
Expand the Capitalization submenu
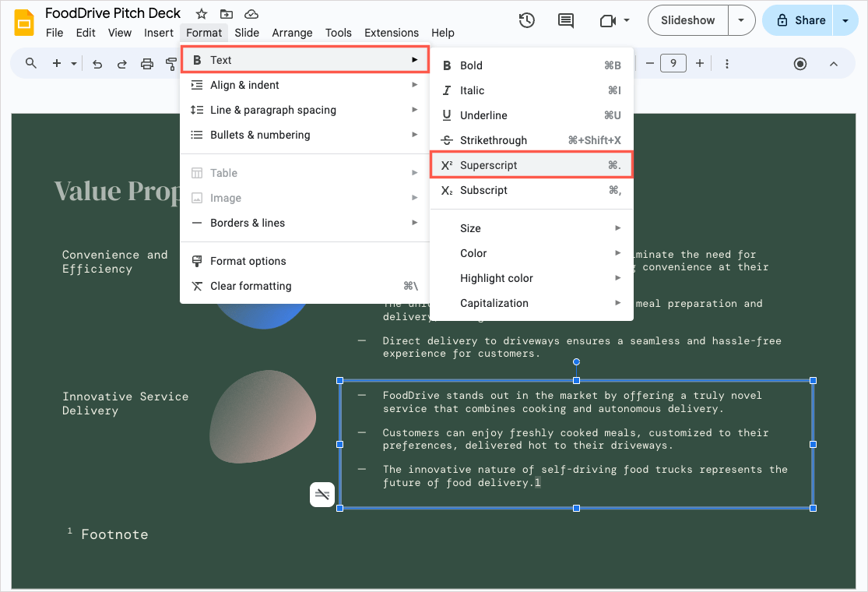532,303
